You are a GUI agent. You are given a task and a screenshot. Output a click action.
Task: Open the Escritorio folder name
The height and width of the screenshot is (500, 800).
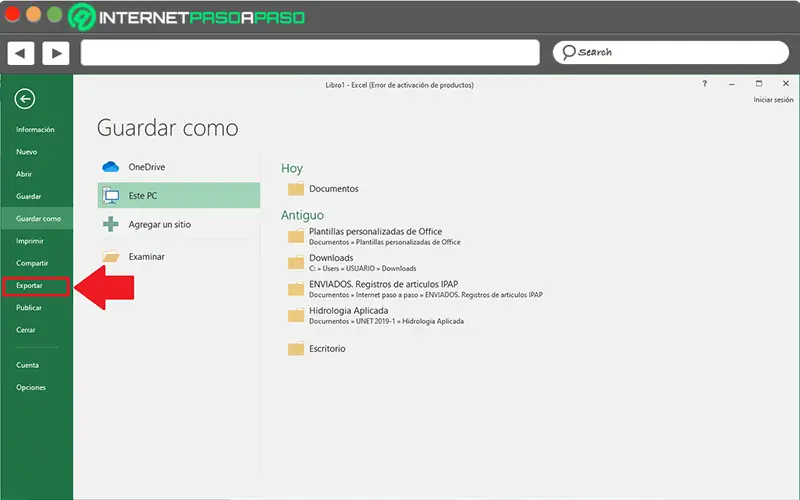[327, 349]
